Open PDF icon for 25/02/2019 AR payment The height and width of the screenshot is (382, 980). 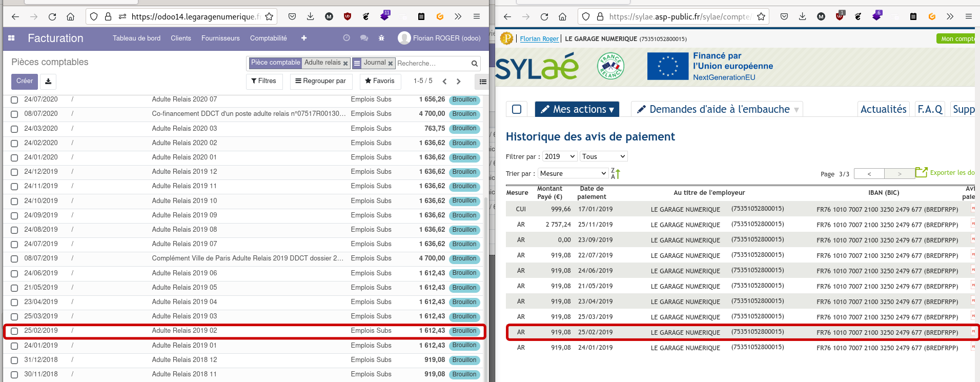(973, 332)
